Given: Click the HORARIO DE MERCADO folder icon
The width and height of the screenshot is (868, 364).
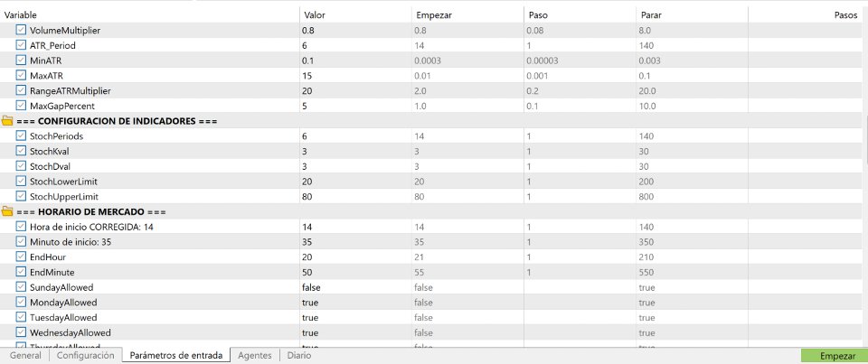Looking at the screenshot, I should click(x=7, y=211).
